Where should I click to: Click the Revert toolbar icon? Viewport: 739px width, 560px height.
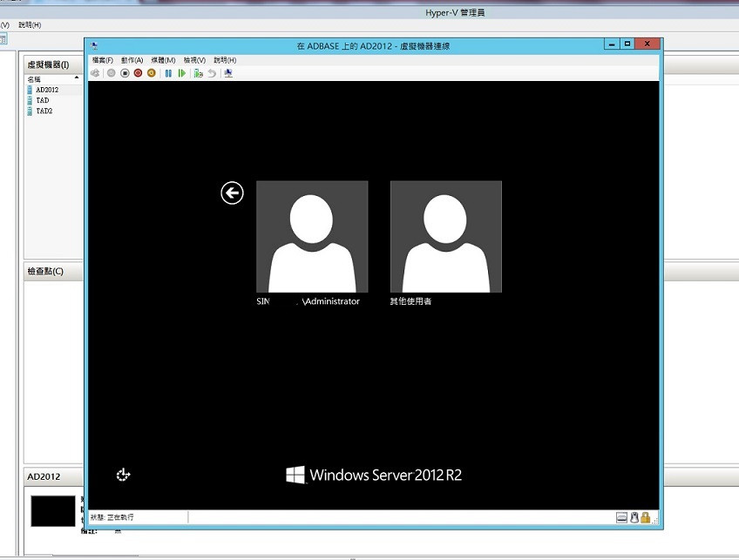[x=212, y=73]
